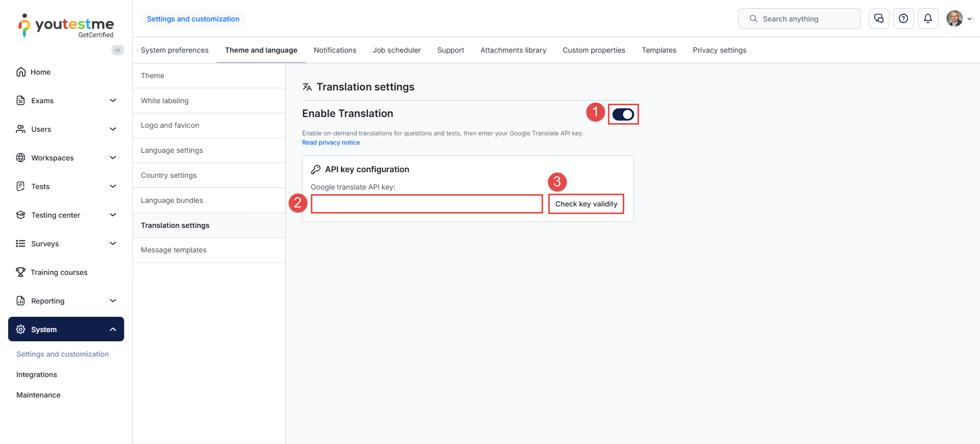The height and width of the screenshot is (444, 980).
Task: Click the Search anything box
Action: [x=799, y=18]
